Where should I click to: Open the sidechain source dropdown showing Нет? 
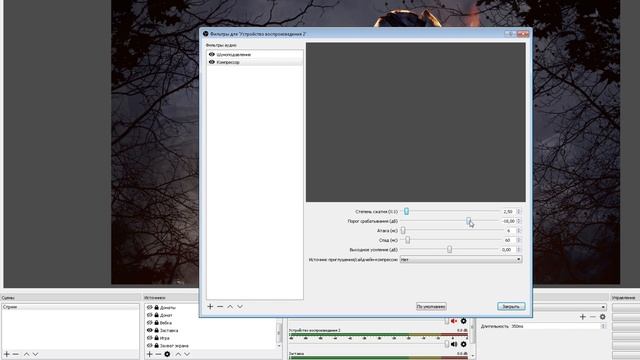pos(461,260)
